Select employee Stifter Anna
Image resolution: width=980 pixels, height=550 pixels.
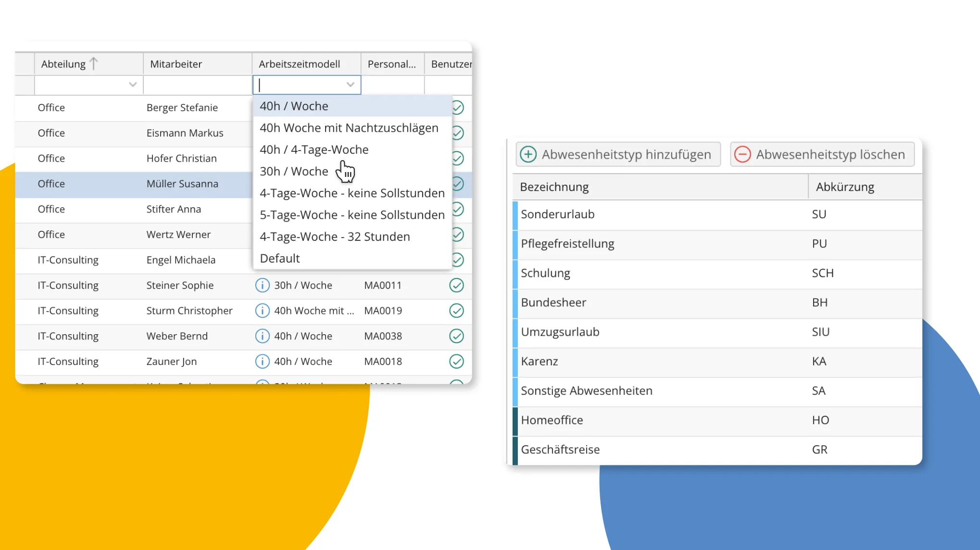174,209
